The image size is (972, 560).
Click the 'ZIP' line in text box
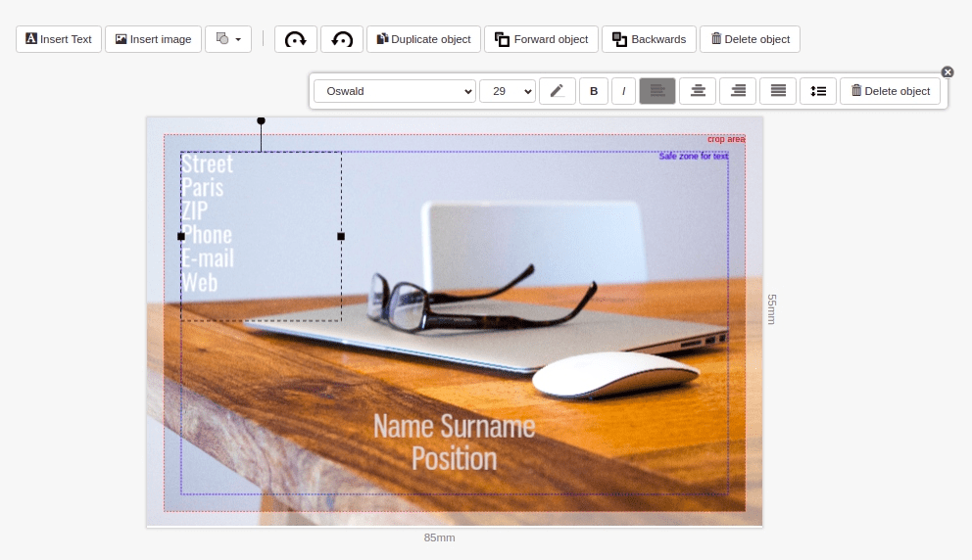(195, 211)
